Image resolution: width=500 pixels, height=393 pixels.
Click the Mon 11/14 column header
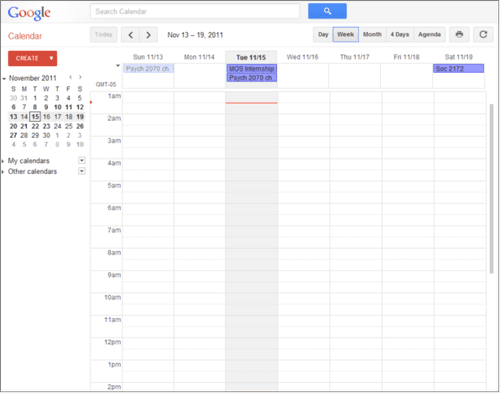point(199,57)
